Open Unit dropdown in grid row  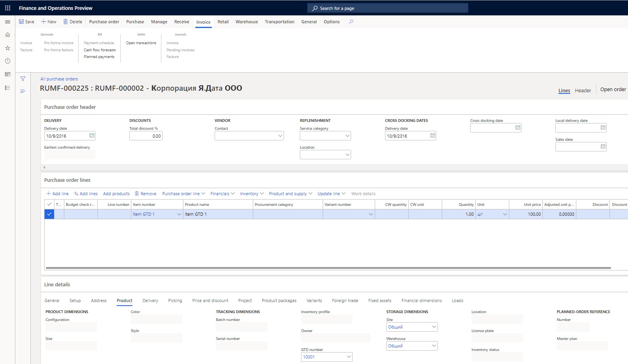[x=505, y=214]
